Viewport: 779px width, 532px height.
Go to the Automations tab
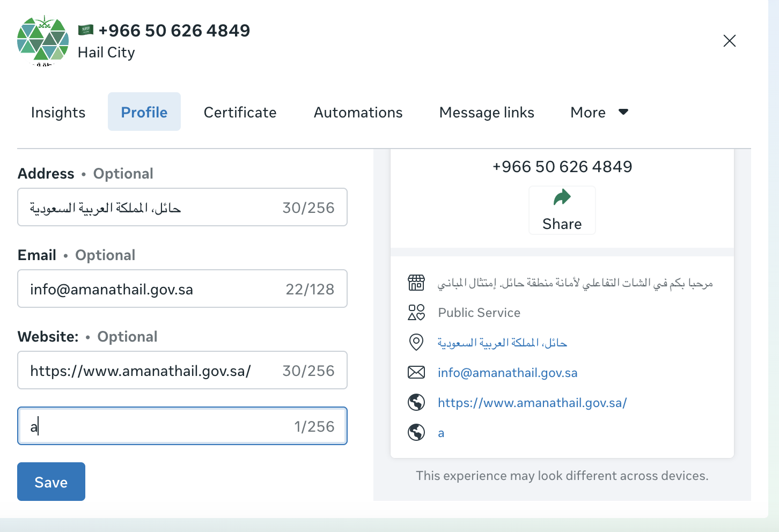click(358, 112)
